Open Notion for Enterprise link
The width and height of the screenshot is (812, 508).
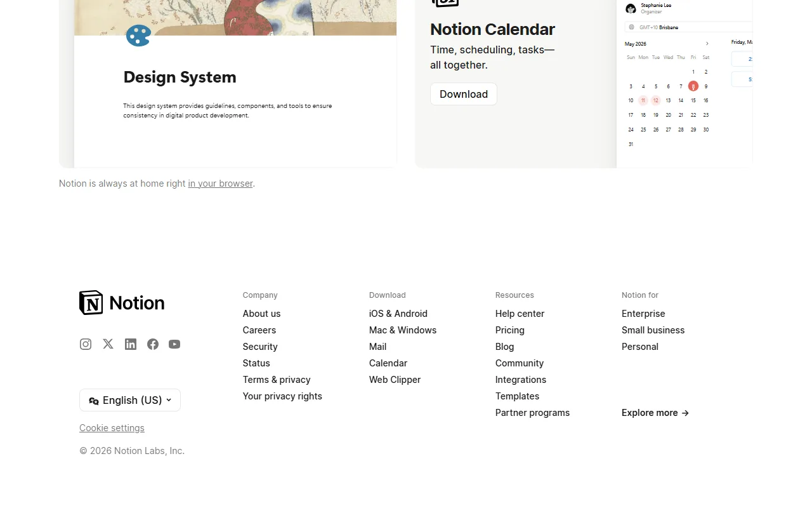pyautogui.click(x=643, y=314)
